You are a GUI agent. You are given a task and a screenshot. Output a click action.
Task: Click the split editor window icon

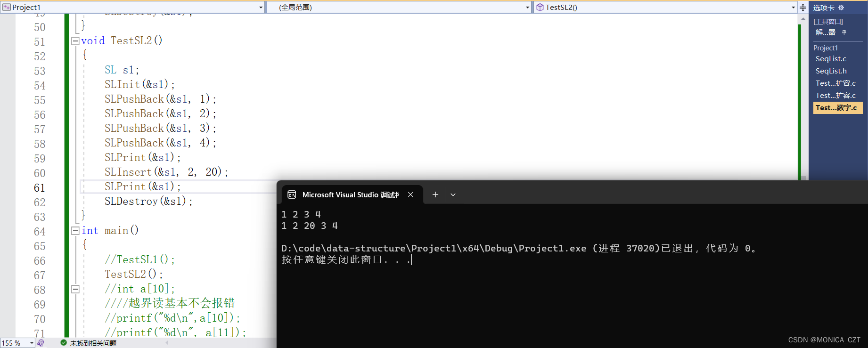803,8
